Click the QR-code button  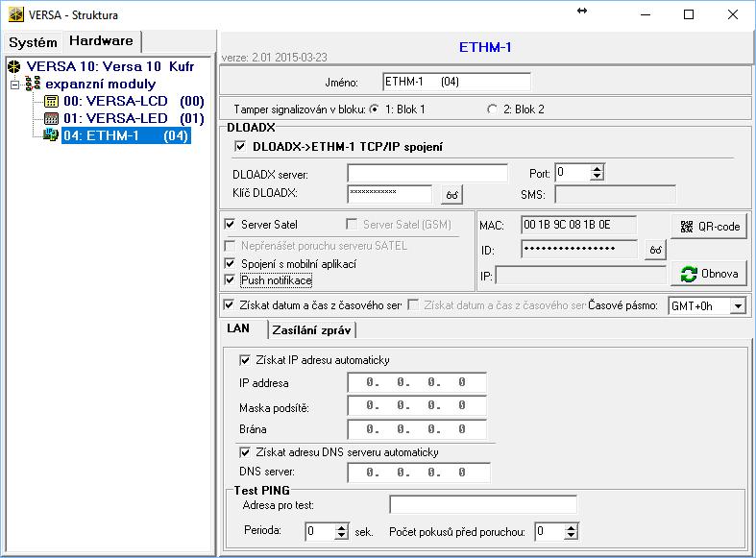click(709, 227)
